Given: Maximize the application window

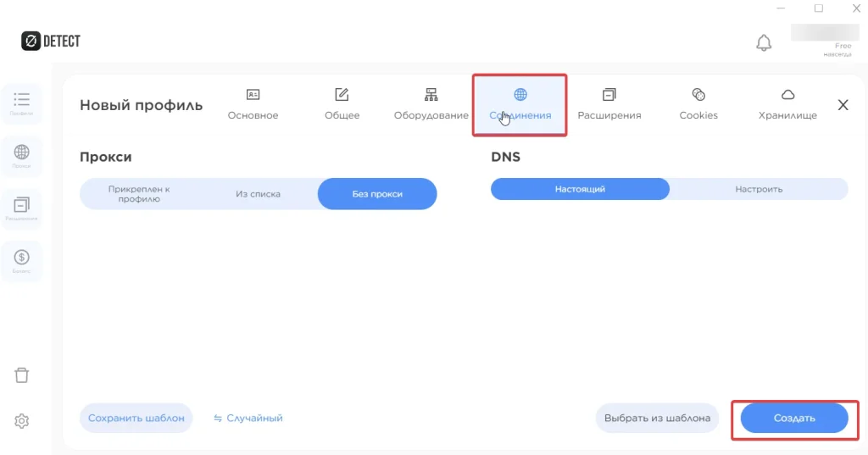Looking at the screenshot, I should click(x=819, y=8).
